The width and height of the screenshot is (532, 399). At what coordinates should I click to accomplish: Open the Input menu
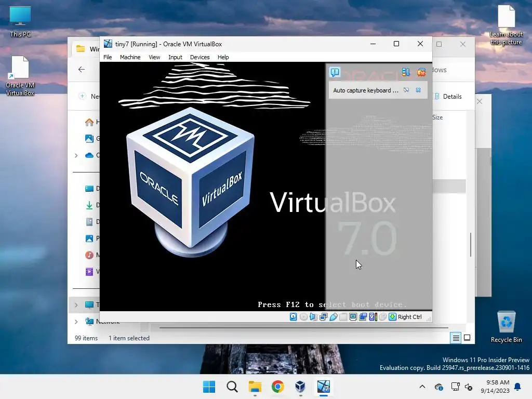(x=176, y=57)
